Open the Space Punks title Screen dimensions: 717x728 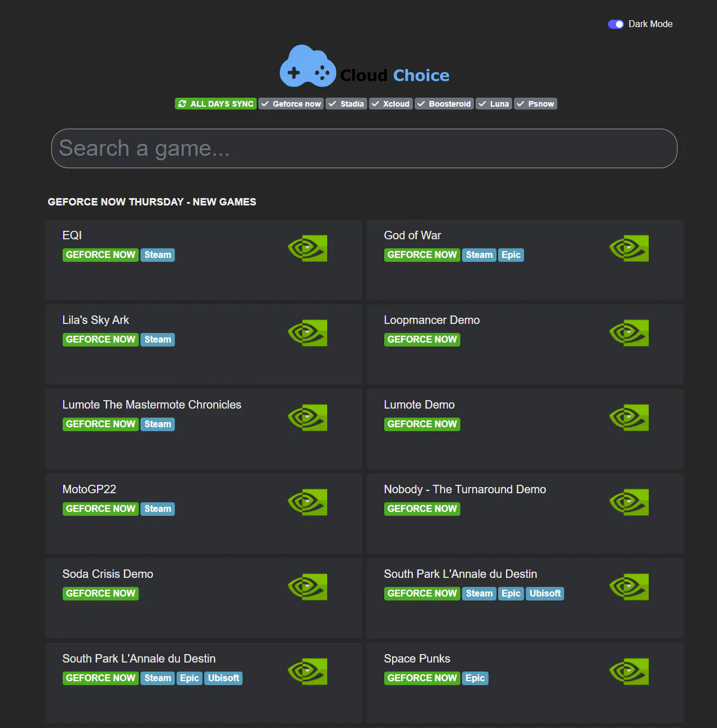417,659
